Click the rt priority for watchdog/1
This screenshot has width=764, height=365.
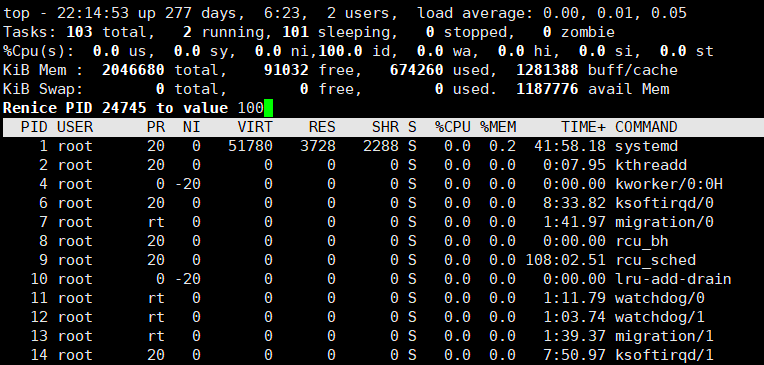pyautogui.click(x=156, y=317)
